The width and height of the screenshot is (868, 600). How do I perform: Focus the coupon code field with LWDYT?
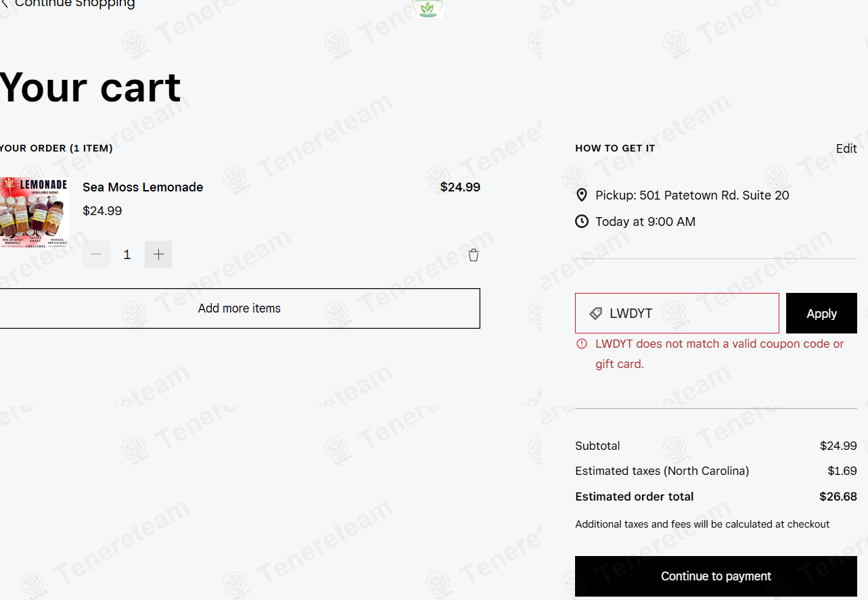[x=677, y=313]
